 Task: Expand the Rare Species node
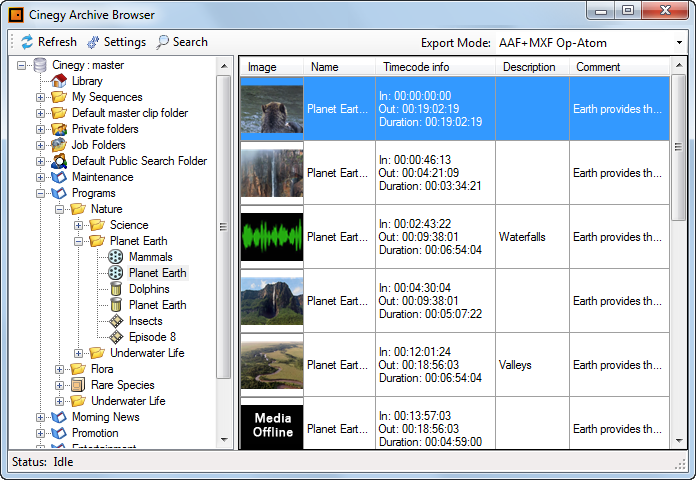coord(59,385)
